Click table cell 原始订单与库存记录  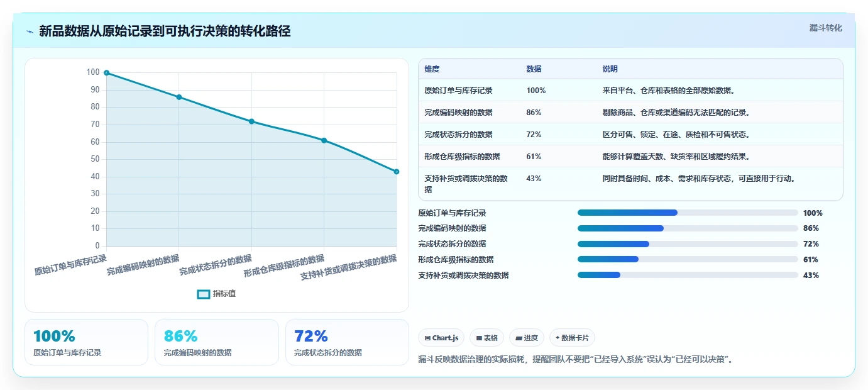pyautogui.click(x=458, y=91)
